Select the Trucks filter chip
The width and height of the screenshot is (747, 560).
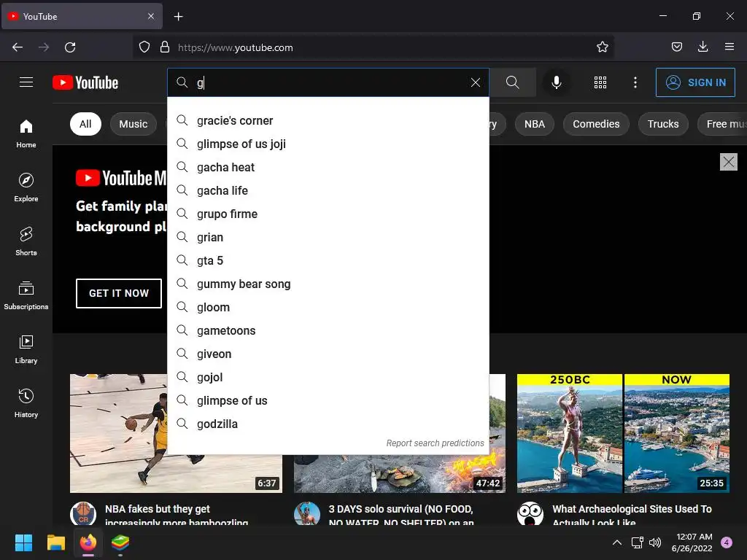tap(663, 124)
